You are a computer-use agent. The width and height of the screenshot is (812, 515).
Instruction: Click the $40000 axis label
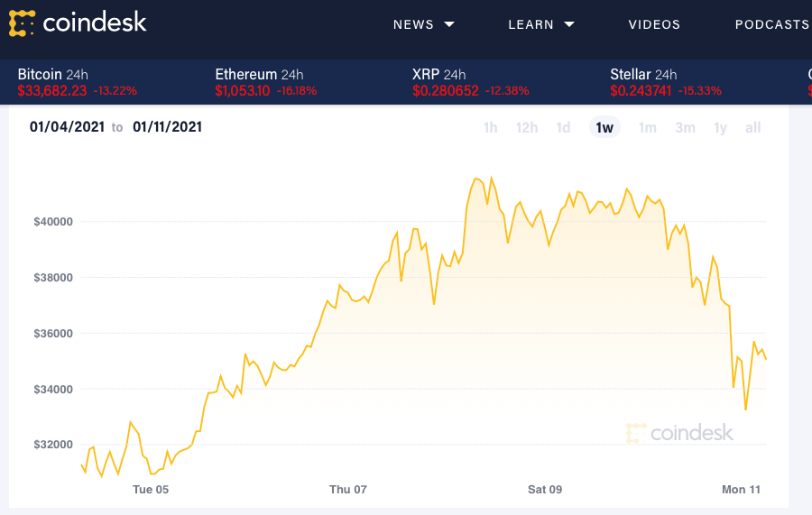point(53,222)
